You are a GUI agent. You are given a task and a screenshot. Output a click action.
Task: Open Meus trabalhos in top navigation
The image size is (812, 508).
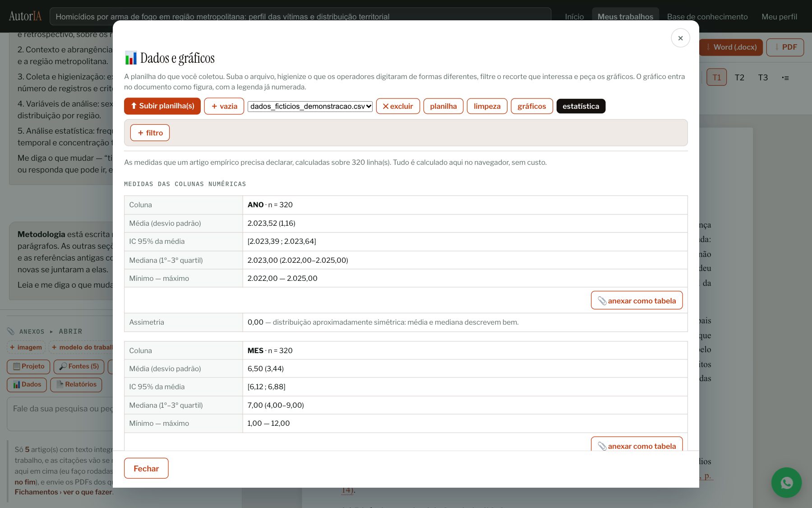(x=625, y=17)
